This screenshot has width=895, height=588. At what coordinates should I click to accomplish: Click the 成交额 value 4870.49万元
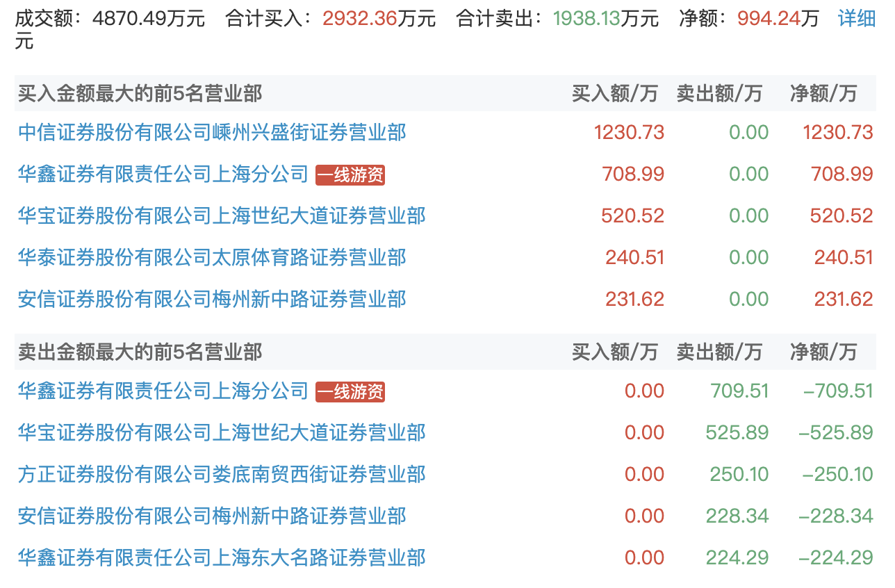coord(149,19)
